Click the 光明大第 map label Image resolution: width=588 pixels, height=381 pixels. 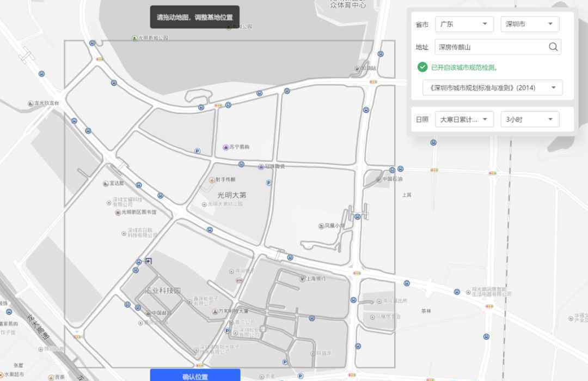pos(232,195)
